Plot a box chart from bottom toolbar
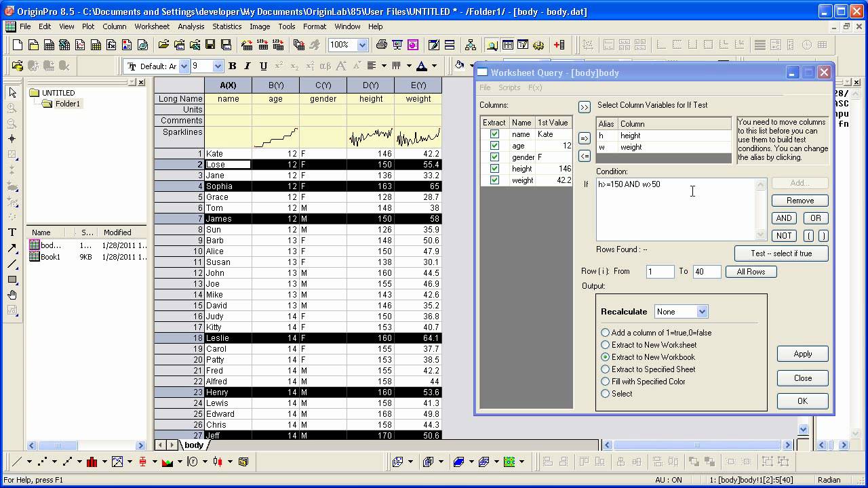The height and width of the screenshot is (488, 868). 142,462
